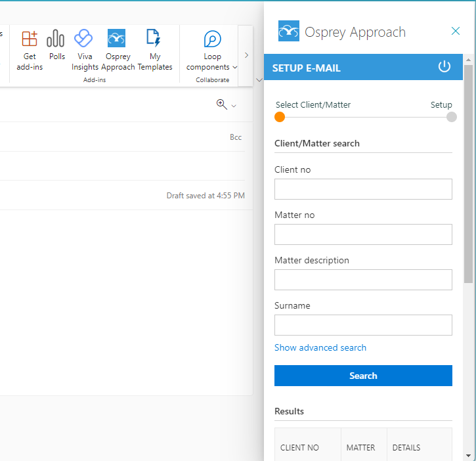Click the Draft saved at 4:55 PM text
Viewport: 476px width, 461px height.
coord(206,196)
